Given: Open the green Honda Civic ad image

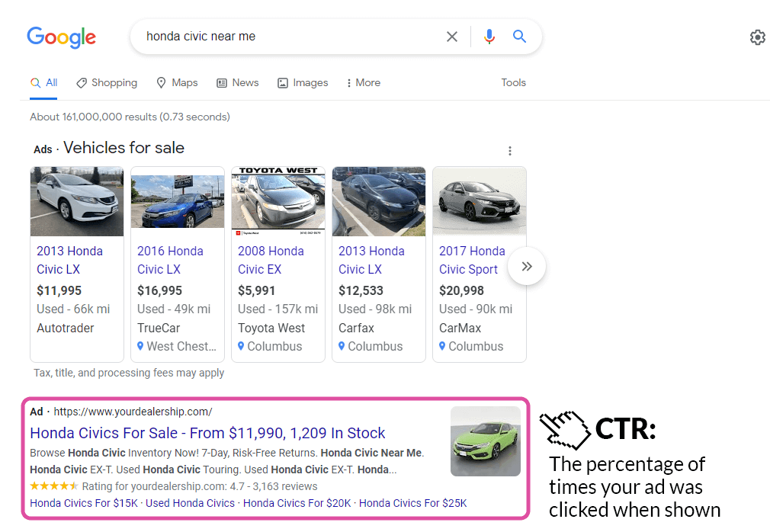Looking at the screenshot, I should (486, 441).
